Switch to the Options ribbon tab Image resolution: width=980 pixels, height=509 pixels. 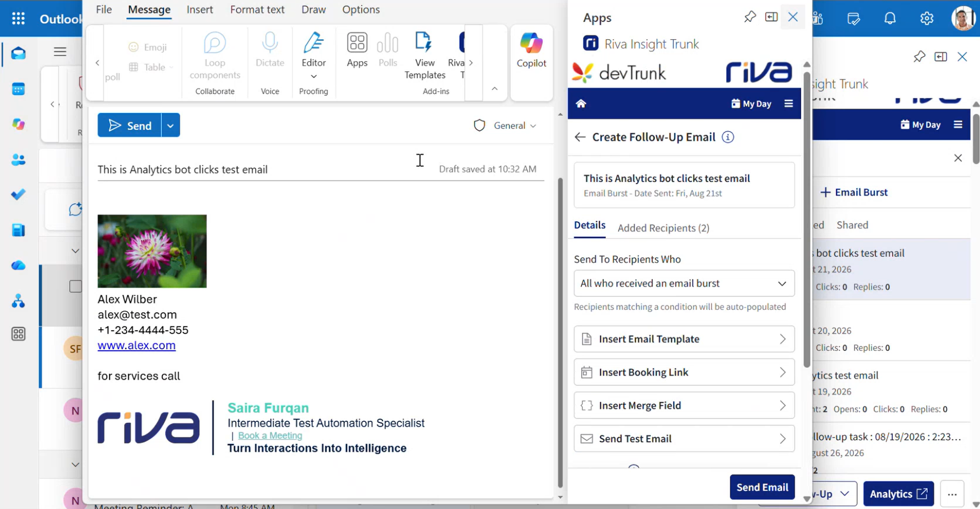[361, 10]
